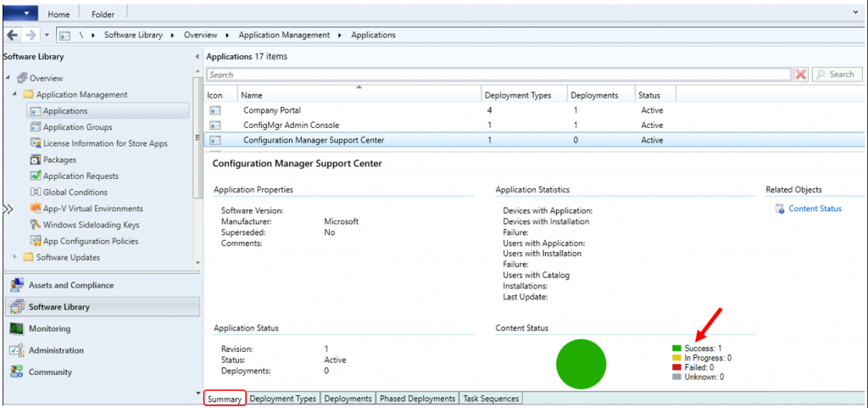Click the App Configuration Policies icon
The height and width of the screenshot is (408, 868).
tap(36, 242)
